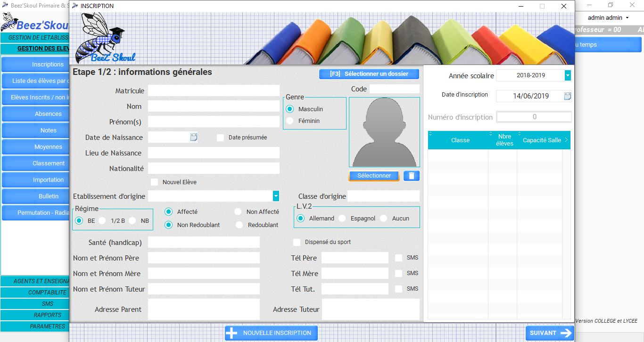Click the arrow icon on Suivant button
Viewport: 644px width, 342px height.
point(566,333)
